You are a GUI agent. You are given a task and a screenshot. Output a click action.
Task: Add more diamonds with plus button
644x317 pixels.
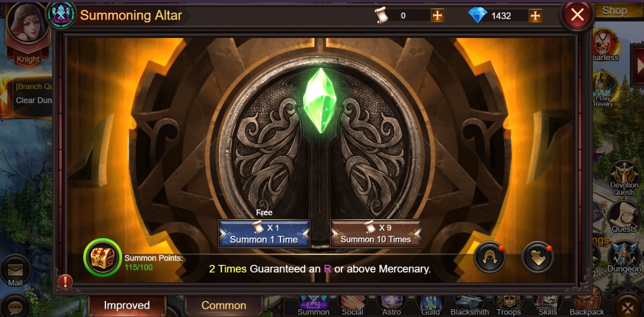pyautogui.click(x=535, y=16)
